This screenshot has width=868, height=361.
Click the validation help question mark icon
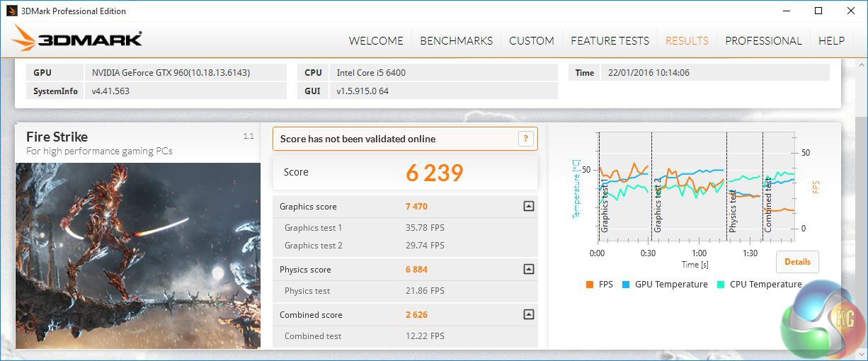(x=525, y=139)
